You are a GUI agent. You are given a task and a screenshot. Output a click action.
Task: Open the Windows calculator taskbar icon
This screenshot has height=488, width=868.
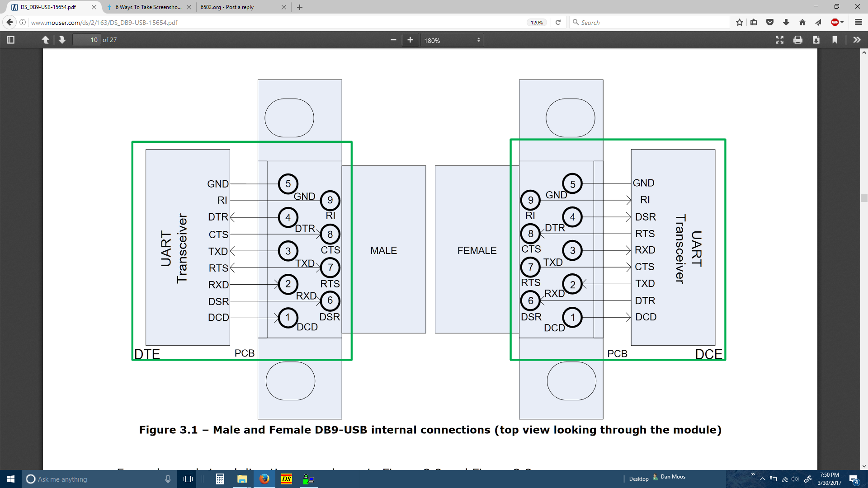point(220,479)
